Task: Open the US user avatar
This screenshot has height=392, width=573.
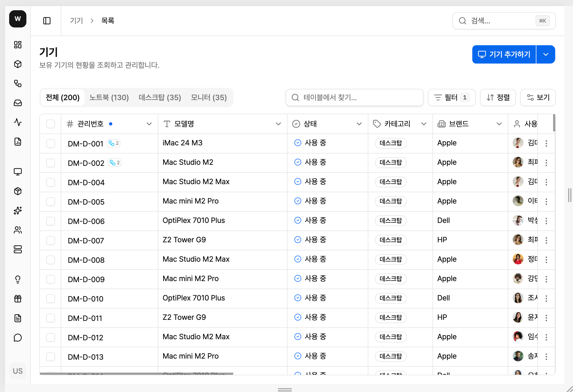Action: (18, 371)
